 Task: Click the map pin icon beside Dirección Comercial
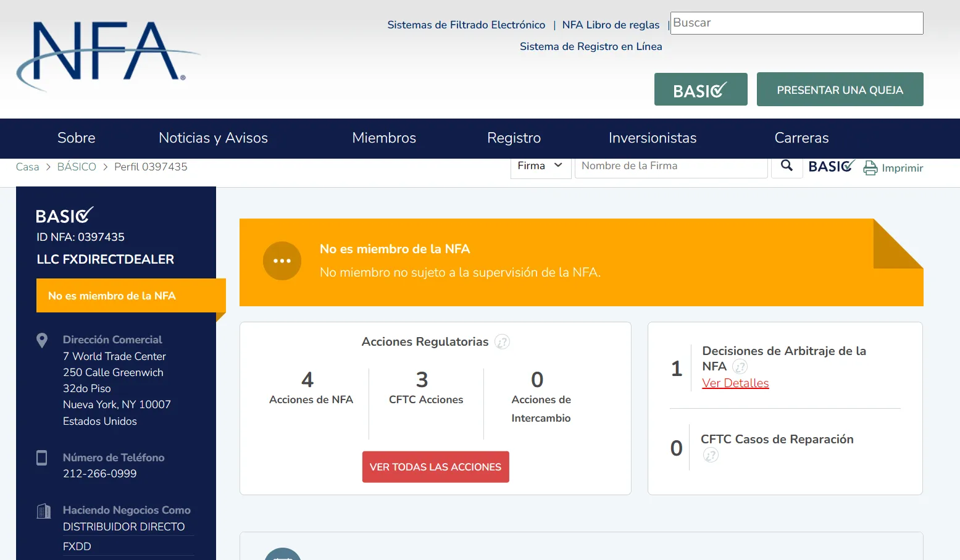(42, 340)
